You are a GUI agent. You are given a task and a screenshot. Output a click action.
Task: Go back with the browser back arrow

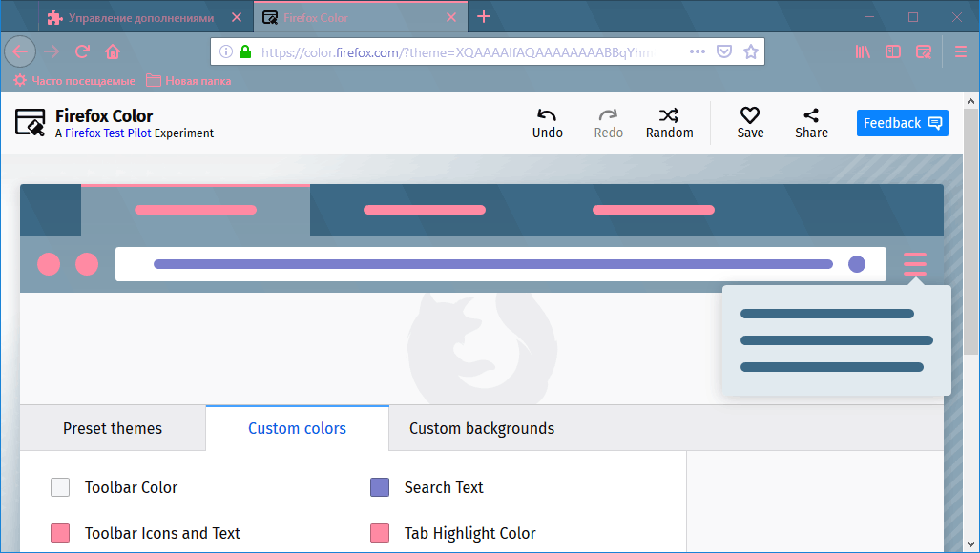(x=20, y=51)
